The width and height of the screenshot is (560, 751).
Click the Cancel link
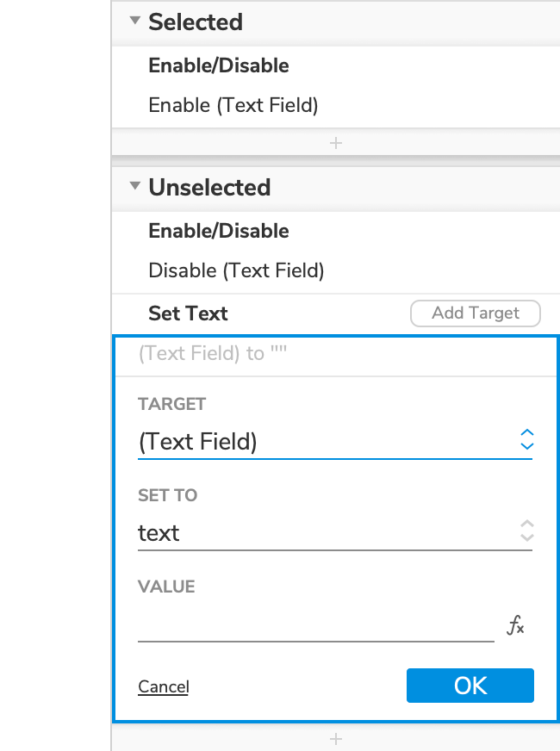point(164,686)
